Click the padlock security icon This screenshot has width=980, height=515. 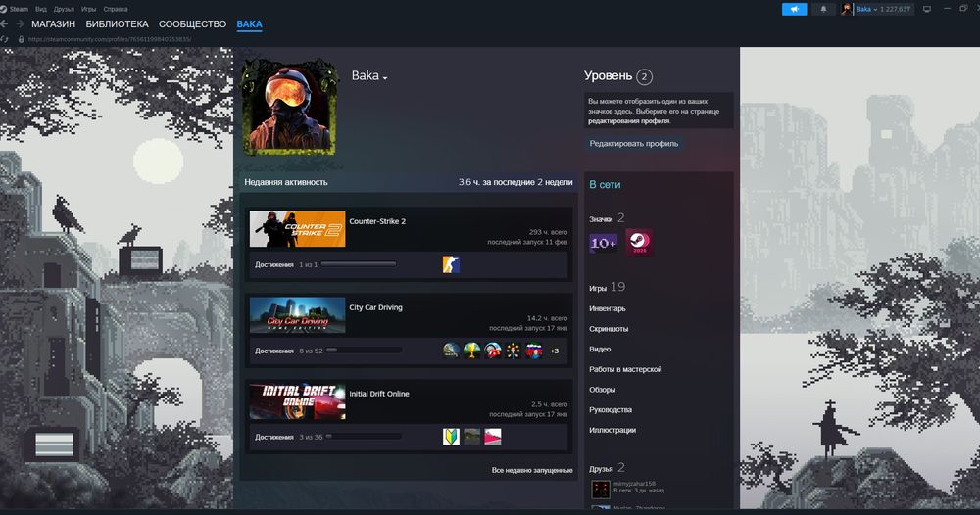coord(22,39)
